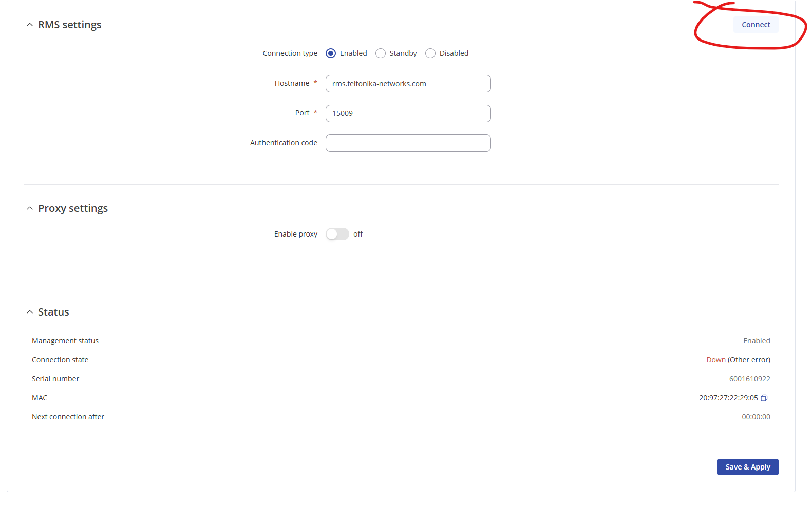
Task: Click into the Port field
Action: tap(408, 113)
